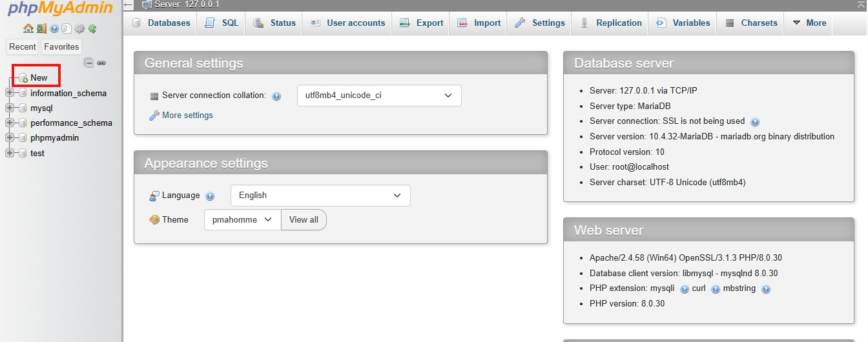The width and height of the screenshot is (868, 342).
Task: Click the help icon beside Server connection collation
Action: [276, 96]
